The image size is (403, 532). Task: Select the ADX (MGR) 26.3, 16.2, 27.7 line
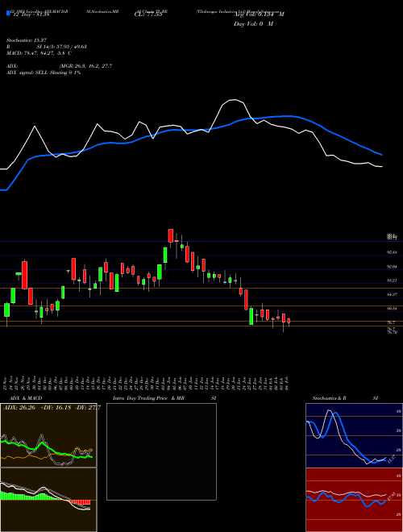(x=59, y=66)
